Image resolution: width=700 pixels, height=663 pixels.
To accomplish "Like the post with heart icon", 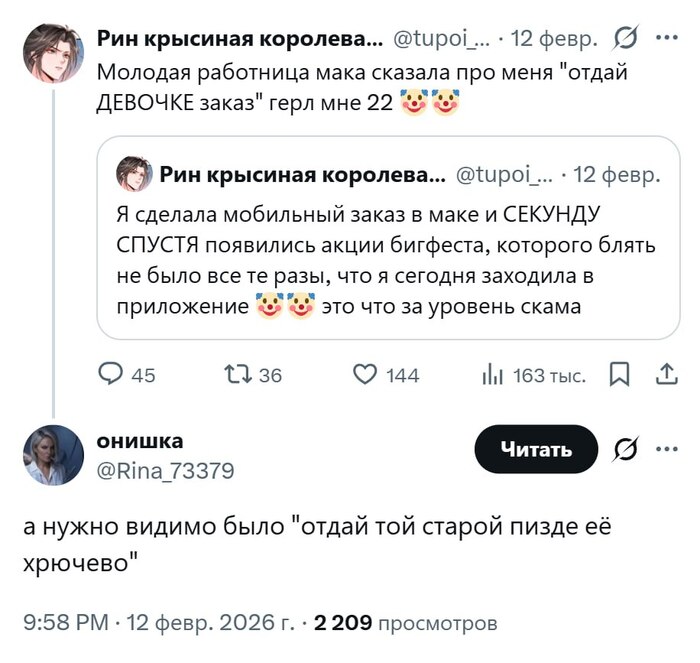I will click(x=366, y=375).
